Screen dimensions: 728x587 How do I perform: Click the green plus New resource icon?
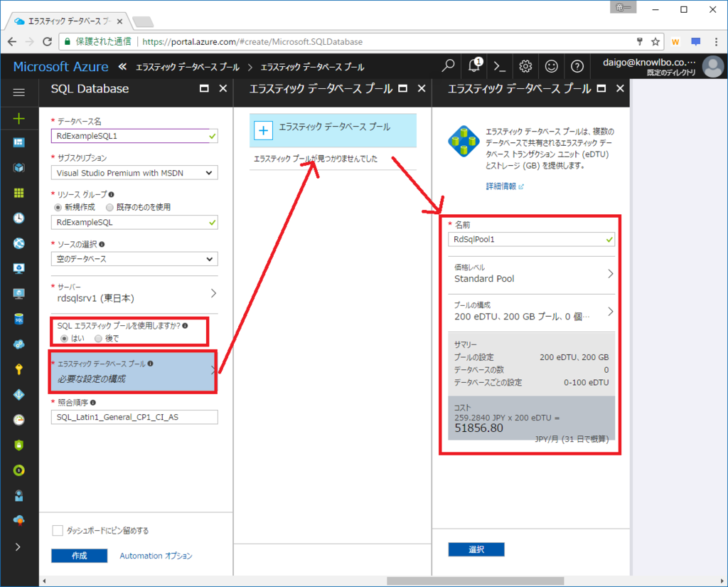(19, 119)
